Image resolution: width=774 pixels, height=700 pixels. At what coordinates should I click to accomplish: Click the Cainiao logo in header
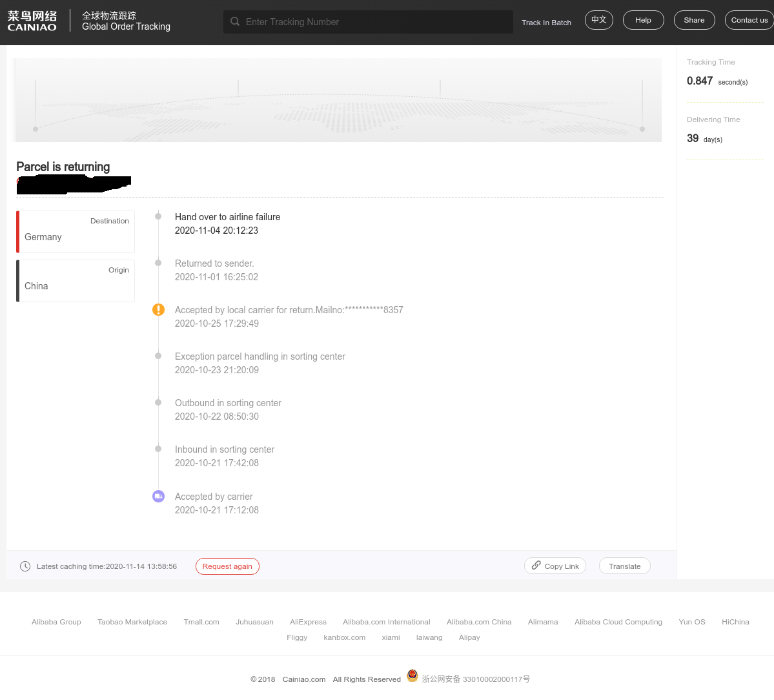[x=32, y=21]
